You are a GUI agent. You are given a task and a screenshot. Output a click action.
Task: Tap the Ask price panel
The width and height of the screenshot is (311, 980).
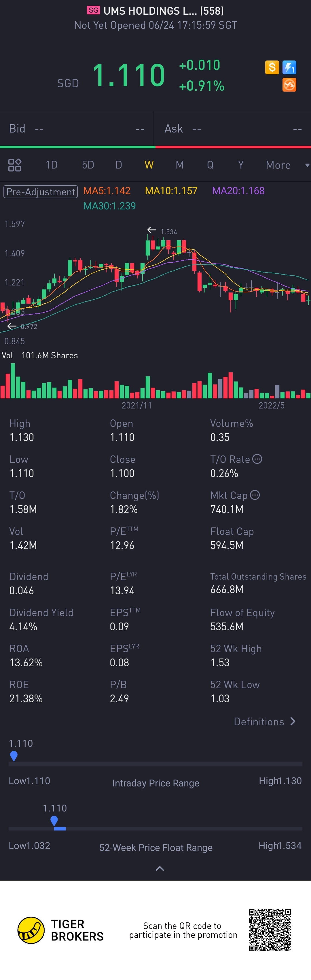[x=233, y=128]
